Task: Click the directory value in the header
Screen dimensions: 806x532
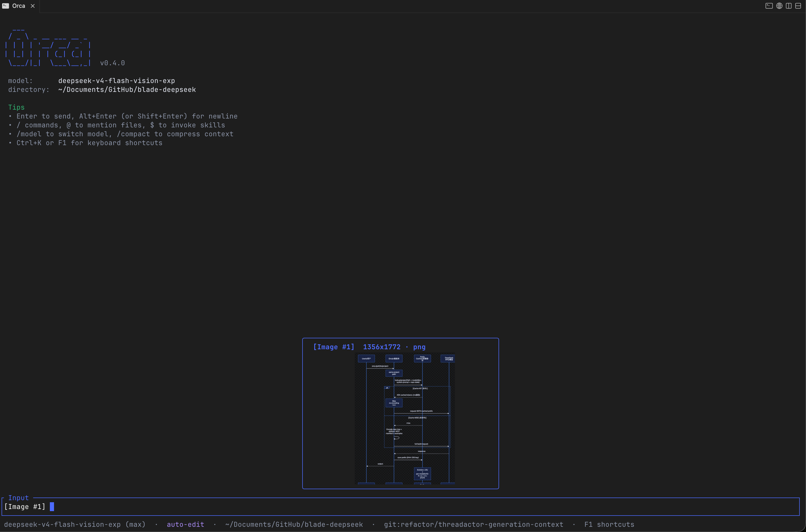Action: click(x=127, y=90)
